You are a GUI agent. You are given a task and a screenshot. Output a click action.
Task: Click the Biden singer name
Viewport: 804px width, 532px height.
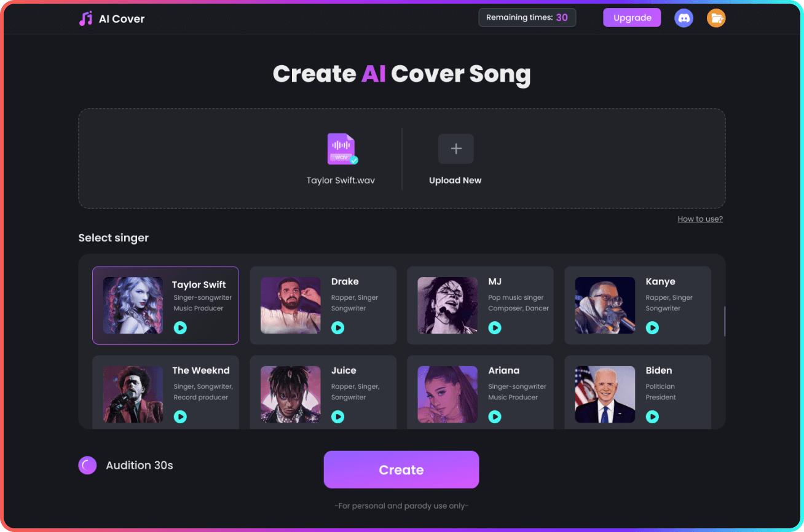pos(659,370)
